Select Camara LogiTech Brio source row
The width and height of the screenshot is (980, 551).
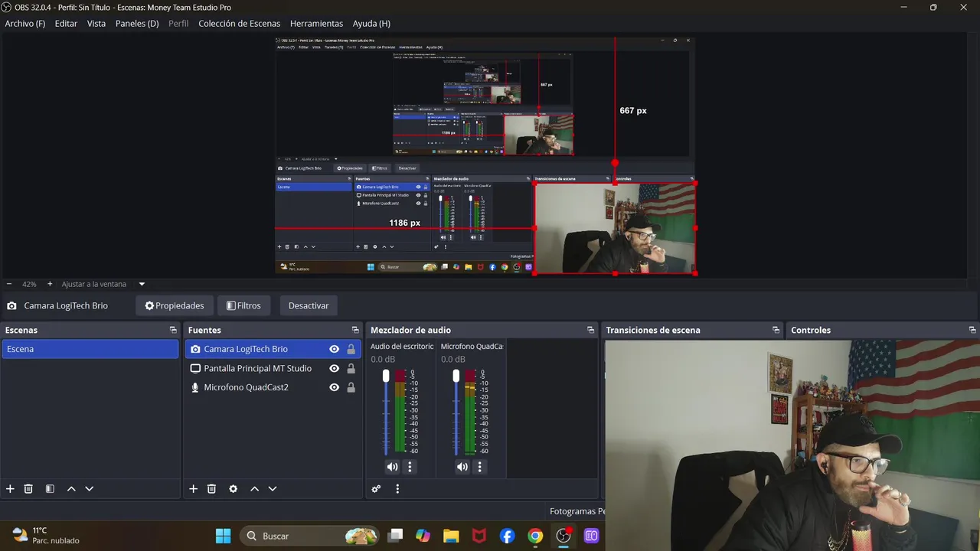point(273,349)
